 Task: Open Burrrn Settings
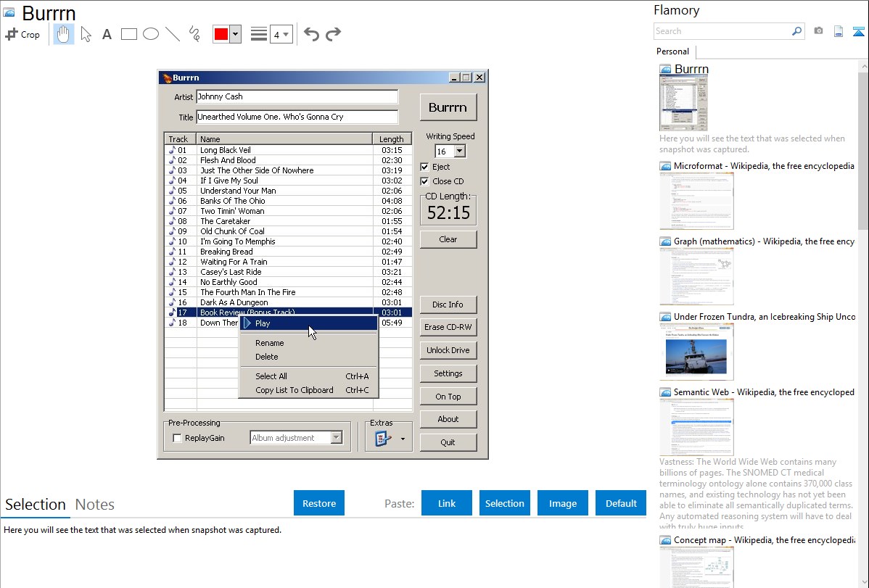click(448, 373)
